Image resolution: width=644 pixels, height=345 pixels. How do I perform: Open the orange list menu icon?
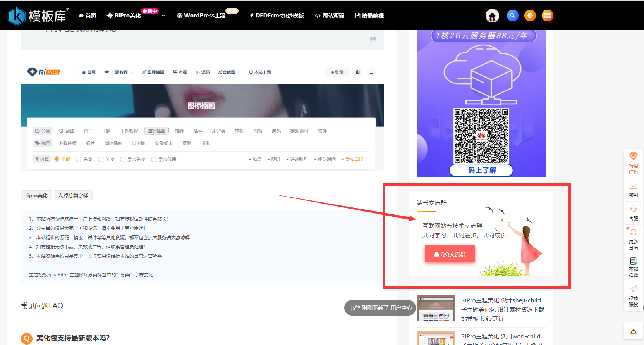coord(547,16)
